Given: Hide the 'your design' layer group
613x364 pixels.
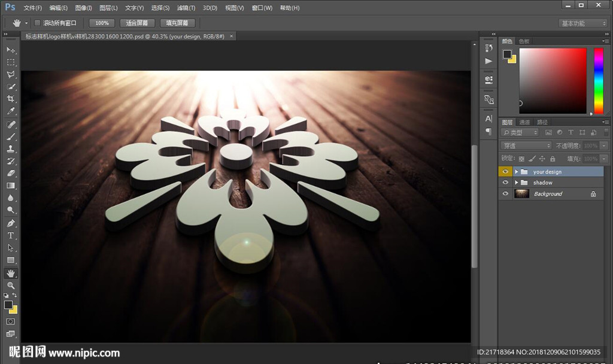Looking at the screenshot, I should coord(505,172).
